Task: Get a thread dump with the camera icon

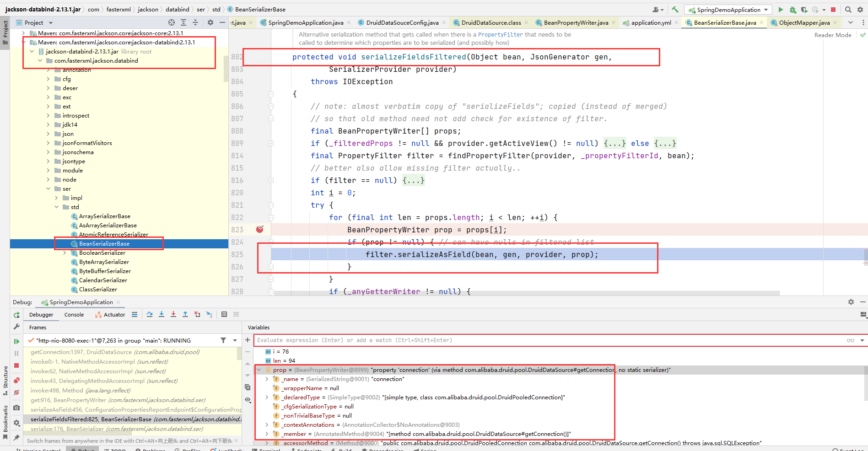Action: (x=16, y=408)
